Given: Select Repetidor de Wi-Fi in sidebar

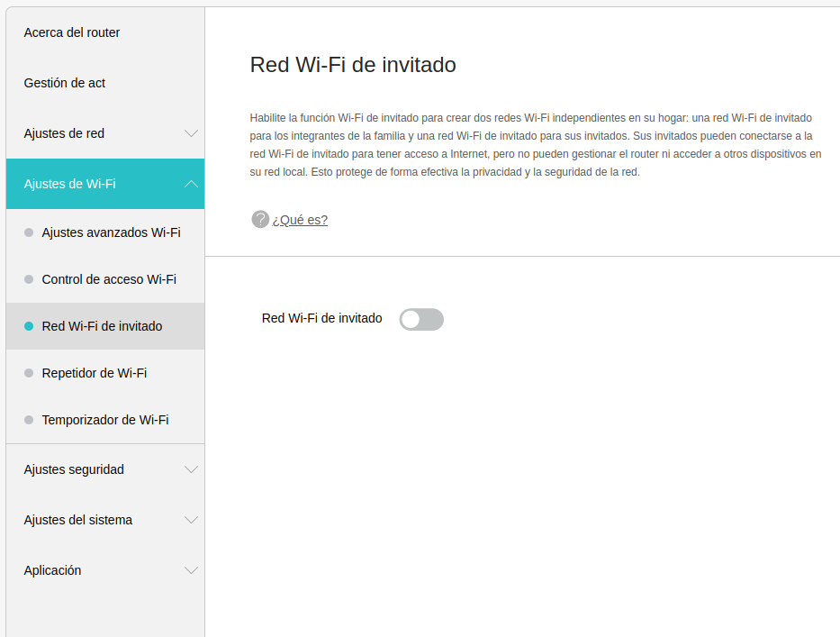Looking at the screenshot, I should [95, 373].
